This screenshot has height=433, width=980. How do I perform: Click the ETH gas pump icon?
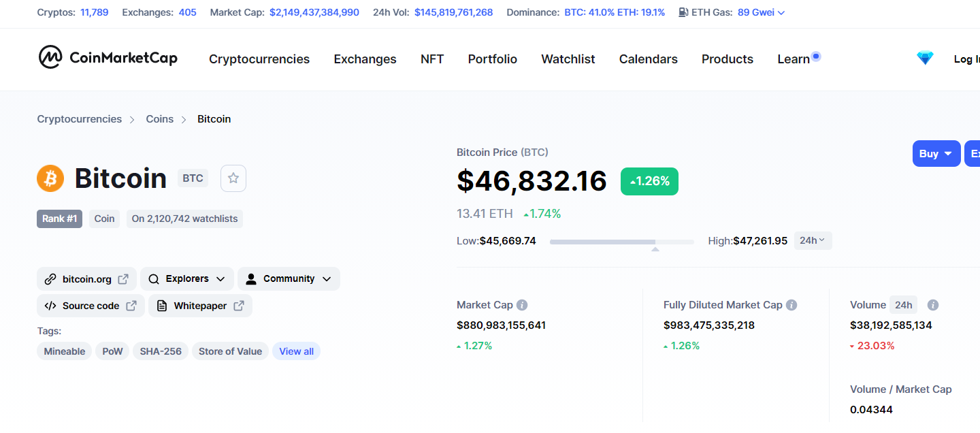coord(683,12)
